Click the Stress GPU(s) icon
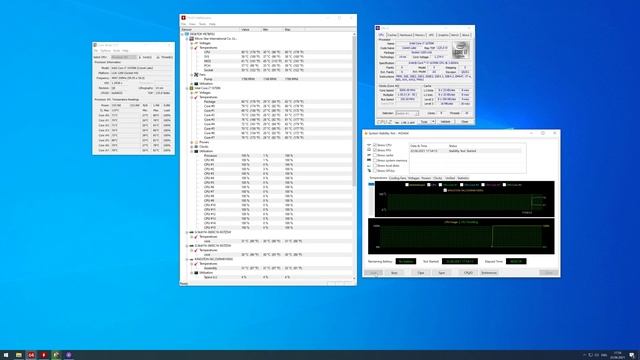The height and width of the screenshot is (360, 640). tap(369, 171)
